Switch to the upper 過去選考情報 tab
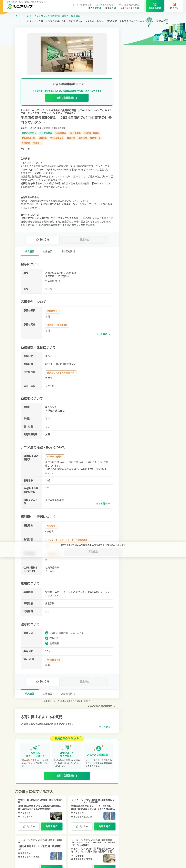The image size is (186, 868). point(68,251)
